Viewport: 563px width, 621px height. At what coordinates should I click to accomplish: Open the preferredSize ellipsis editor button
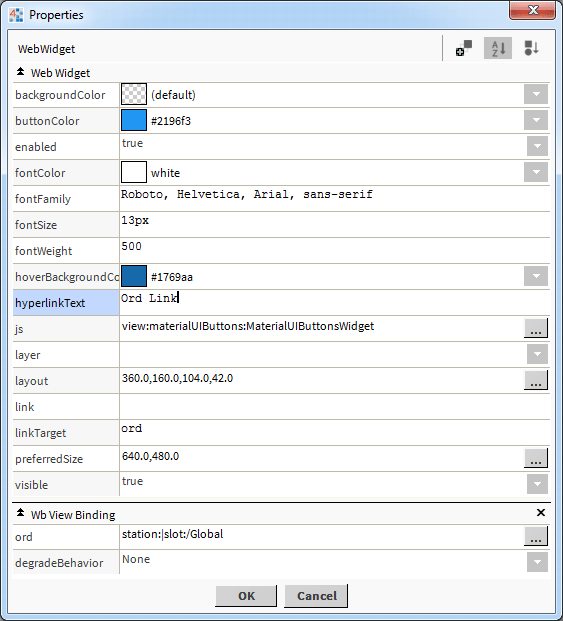click(536, 458)
